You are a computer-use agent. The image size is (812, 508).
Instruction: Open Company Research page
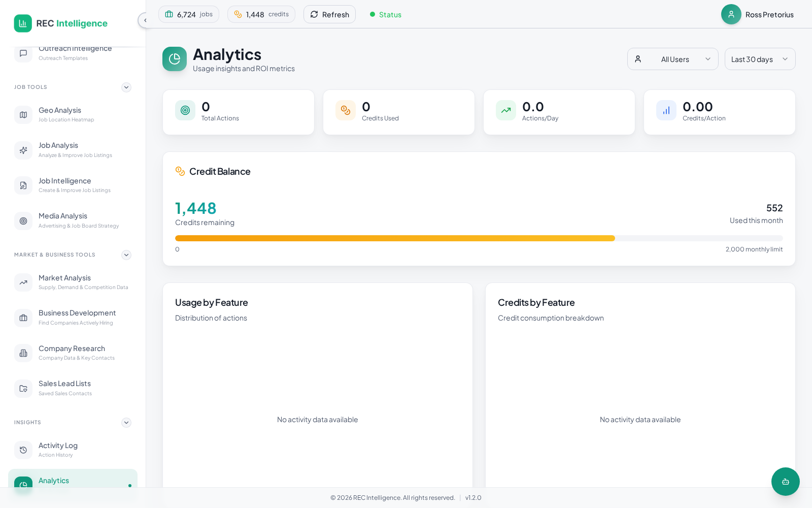[x=73, y=353]
